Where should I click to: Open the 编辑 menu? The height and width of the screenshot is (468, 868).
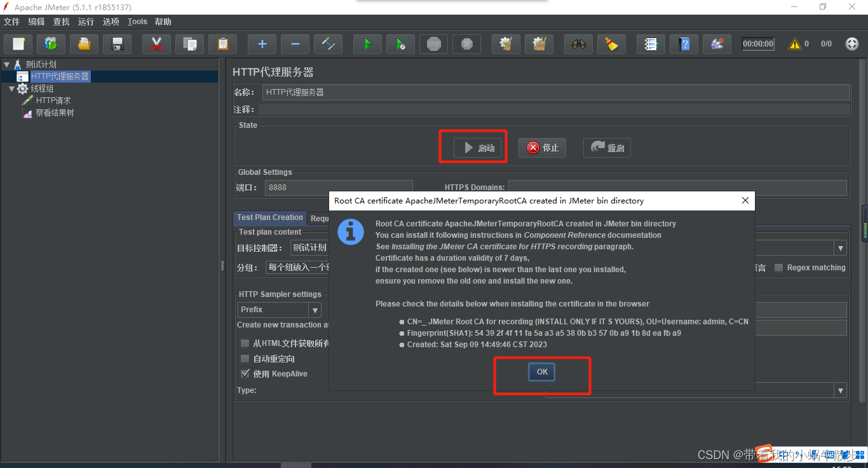(x=36, y=22)
